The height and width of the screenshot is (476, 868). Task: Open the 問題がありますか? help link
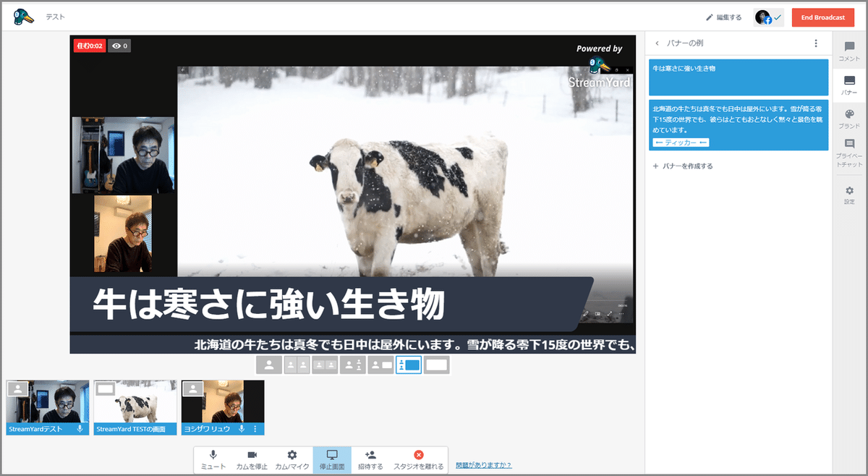tap(484, 465)
